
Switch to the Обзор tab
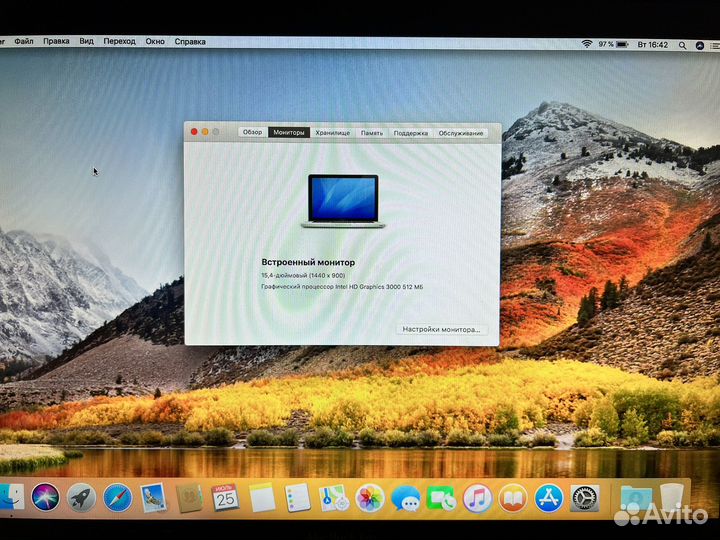pos(253,132)
